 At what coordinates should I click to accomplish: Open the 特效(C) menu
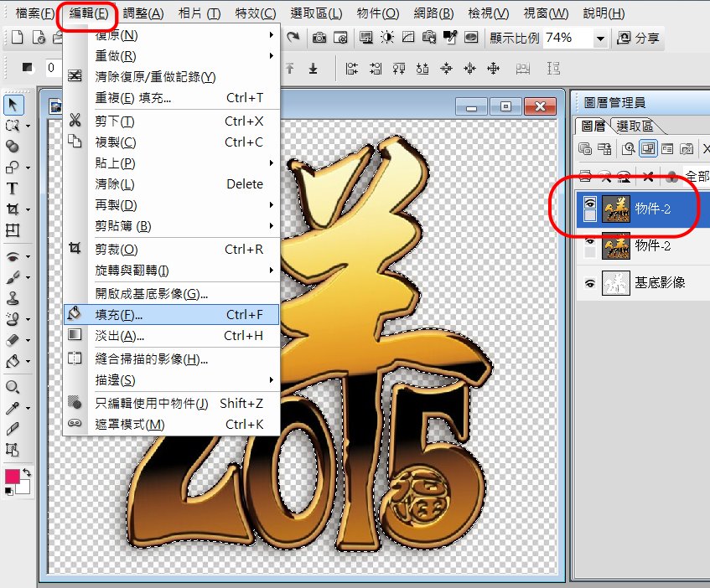[x=256, y=13]
